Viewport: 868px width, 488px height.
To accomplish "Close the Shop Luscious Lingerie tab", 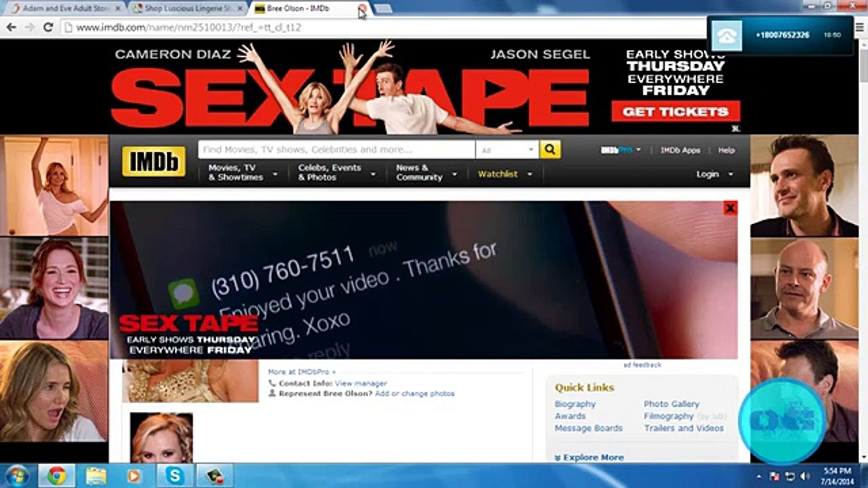I will pyautogui.click(x=240, y=9).
